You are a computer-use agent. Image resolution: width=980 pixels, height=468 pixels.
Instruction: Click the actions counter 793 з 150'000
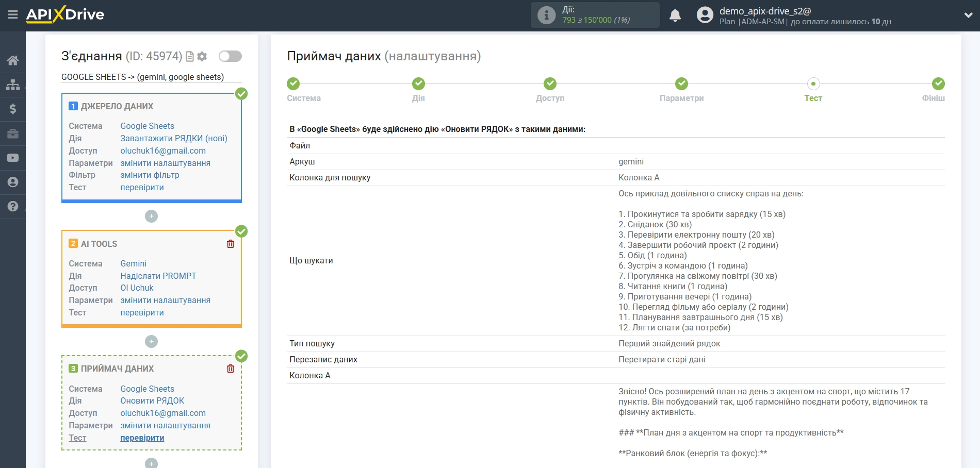pos(596,20)
